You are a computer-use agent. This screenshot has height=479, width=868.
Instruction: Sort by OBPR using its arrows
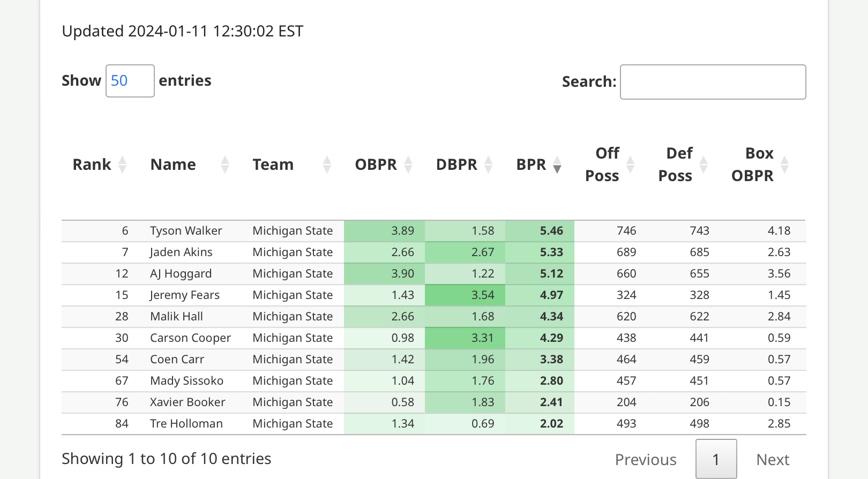coord(408,164)
